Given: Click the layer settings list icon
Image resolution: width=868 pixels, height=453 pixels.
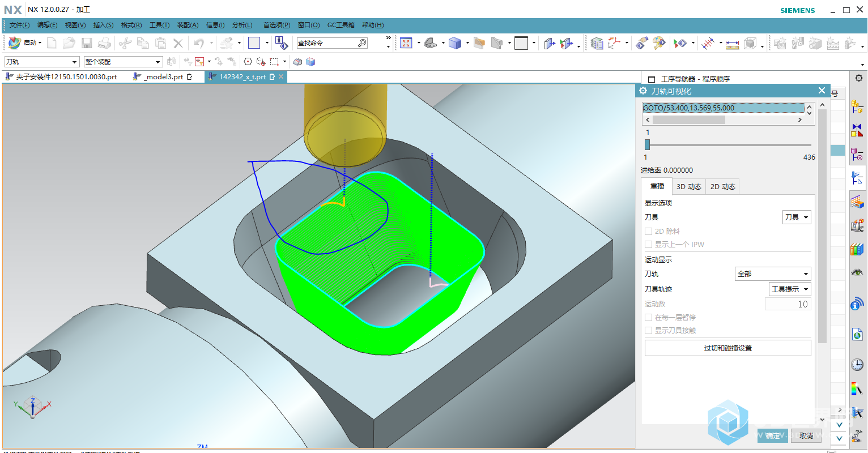Looking at the screenshot, I should tap(597, 43).
